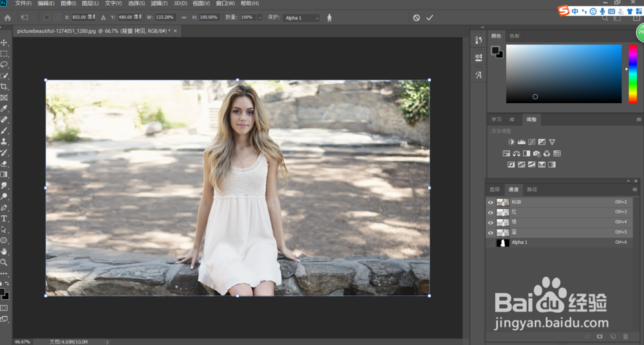The image size is (644, 345).
Task: Pick a hue on the vertical hue slider
Action: click(x=633, y=74)
